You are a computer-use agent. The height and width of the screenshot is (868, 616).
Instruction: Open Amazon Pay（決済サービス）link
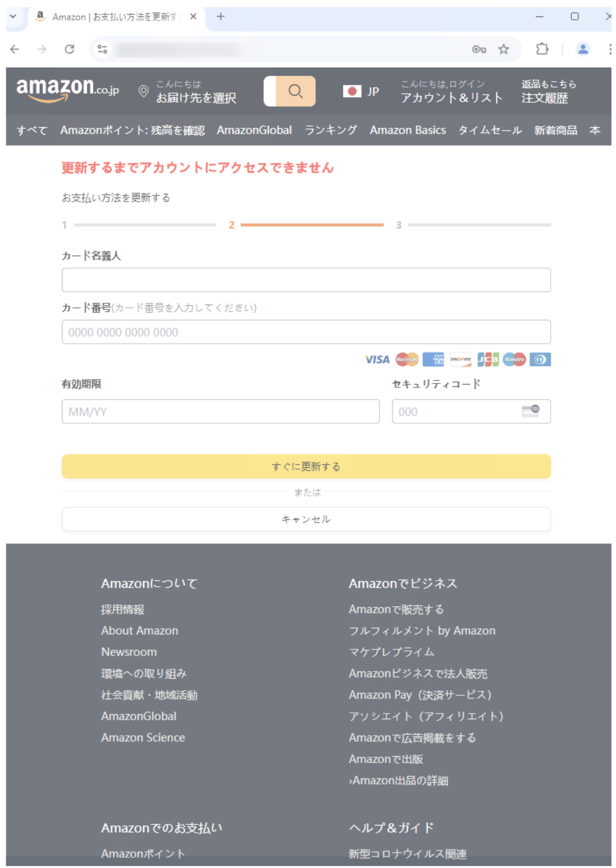(421, 695)
